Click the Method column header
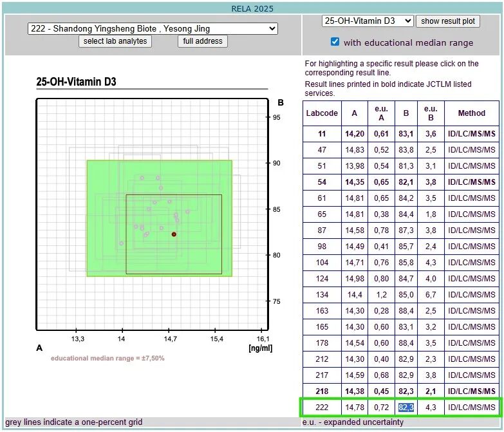Screen dimensions: 504x432 [x=471, y=113]
